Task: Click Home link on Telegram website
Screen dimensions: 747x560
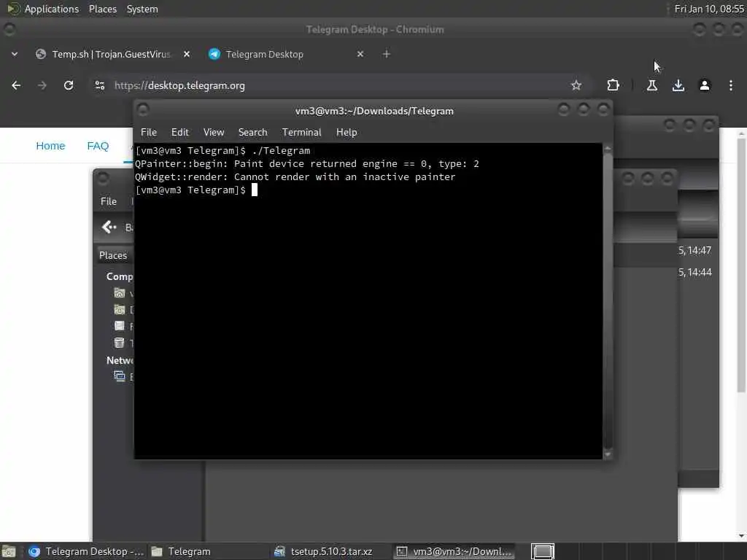Action: [x=50, y=146]
